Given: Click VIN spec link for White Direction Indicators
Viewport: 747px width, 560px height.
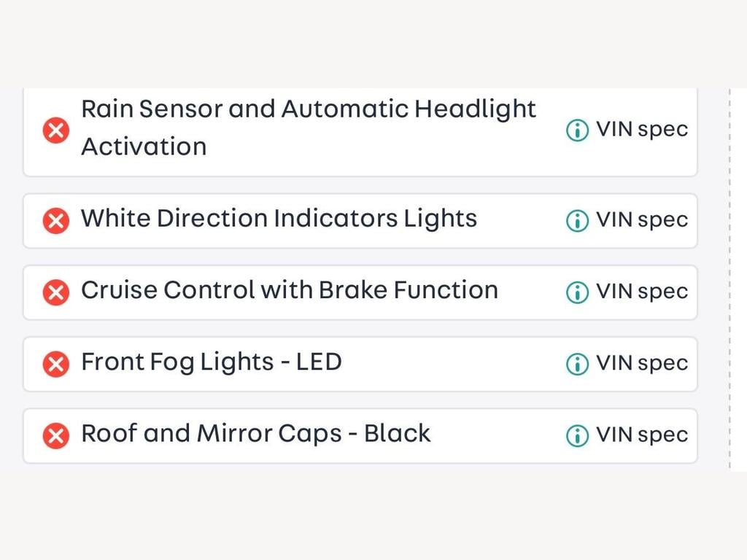Looking at the screenshot, I should coord(642,221).
